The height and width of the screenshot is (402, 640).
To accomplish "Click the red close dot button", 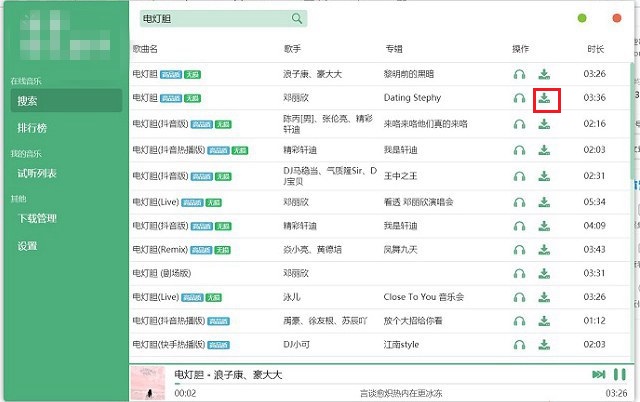I will (617, 18).
